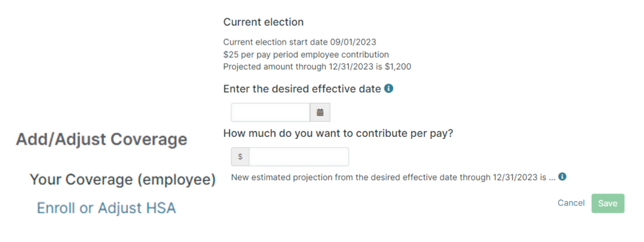This screenshot has height=242, width=644.
Task: Focus the desired effective date input field
Action: (x=270, y=113)
